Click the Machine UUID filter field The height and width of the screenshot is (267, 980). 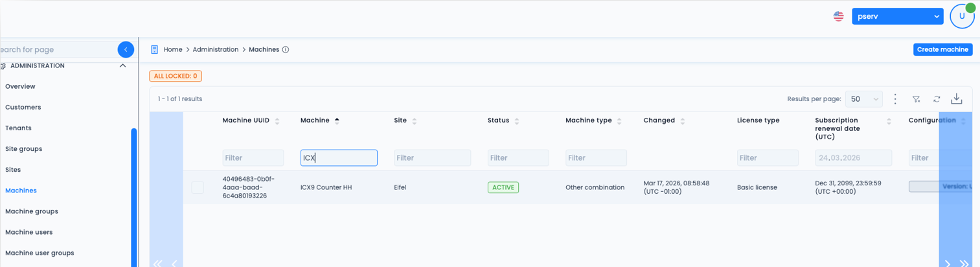click(253, 157)
